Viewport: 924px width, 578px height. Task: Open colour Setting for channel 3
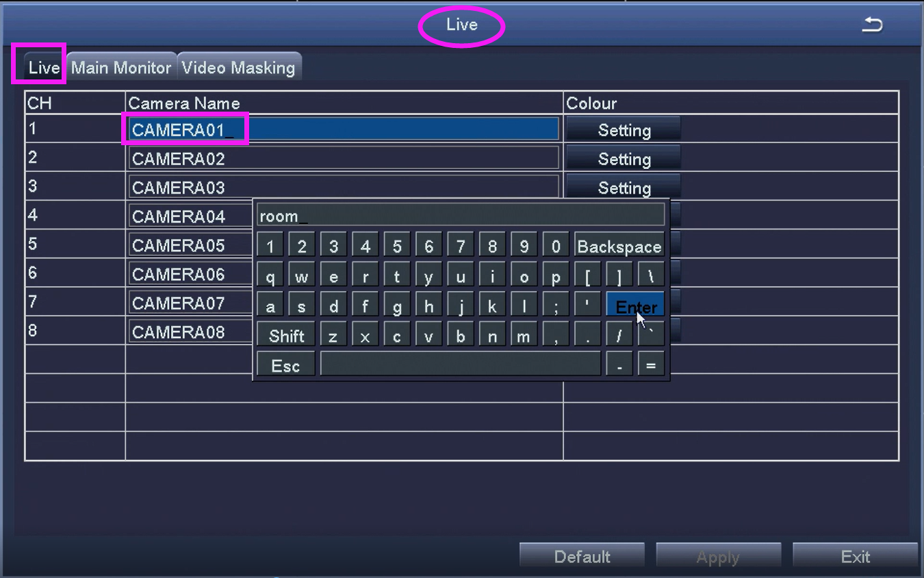(624, 187)
